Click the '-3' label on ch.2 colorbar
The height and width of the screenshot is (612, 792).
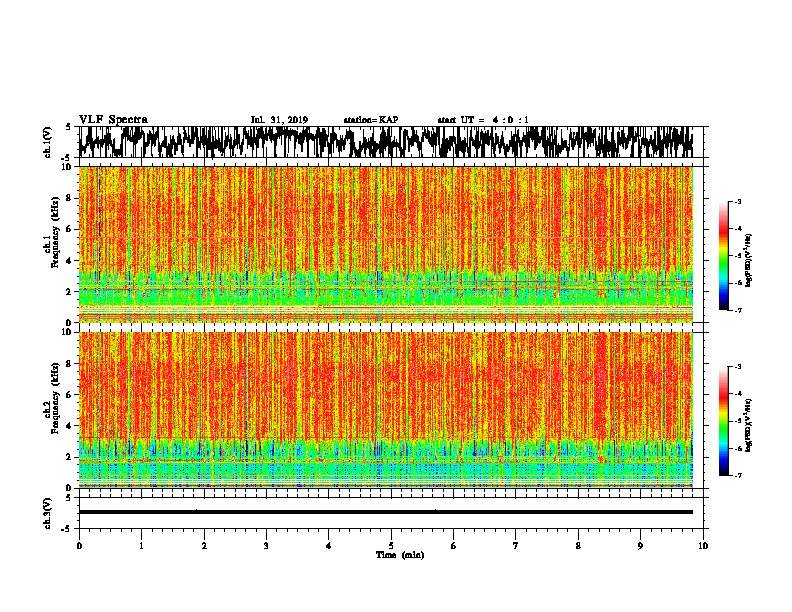pyautogui.click(x=738, y=367)
